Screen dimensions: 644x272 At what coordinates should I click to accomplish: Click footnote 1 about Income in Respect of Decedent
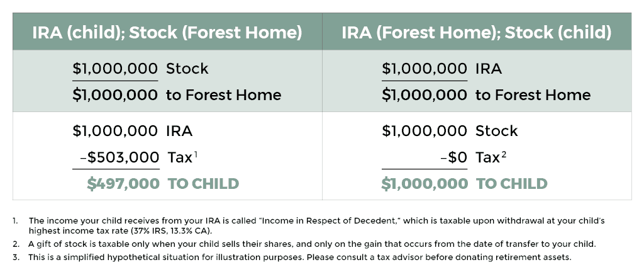pos(308,225)
